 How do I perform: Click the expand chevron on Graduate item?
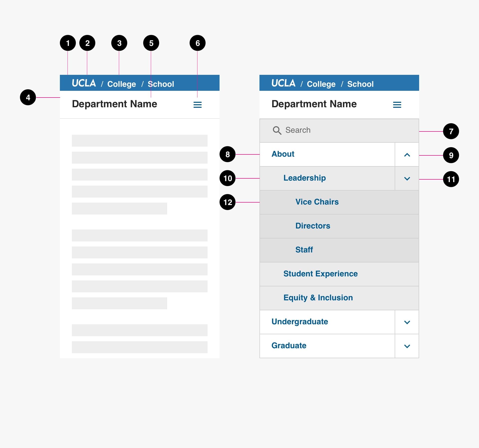pos(407,346)
